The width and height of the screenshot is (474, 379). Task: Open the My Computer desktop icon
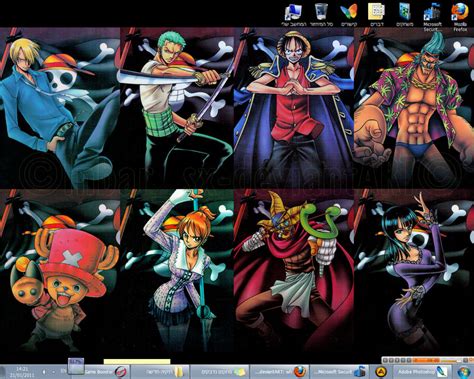point(294,15)
